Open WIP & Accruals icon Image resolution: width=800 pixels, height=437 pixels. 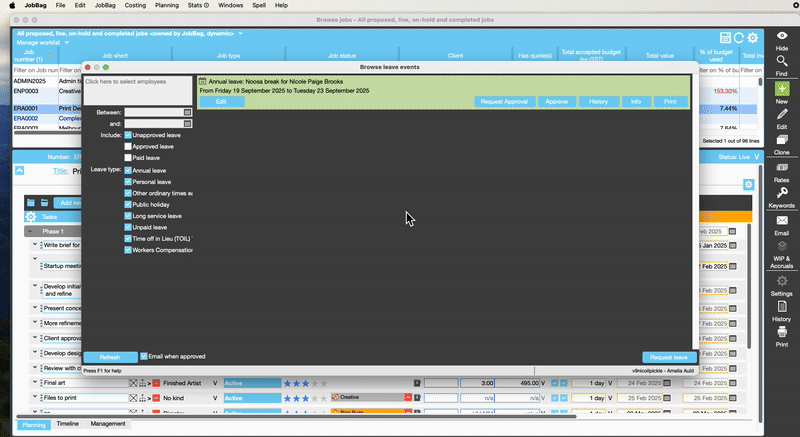click(x=782, y=246)
